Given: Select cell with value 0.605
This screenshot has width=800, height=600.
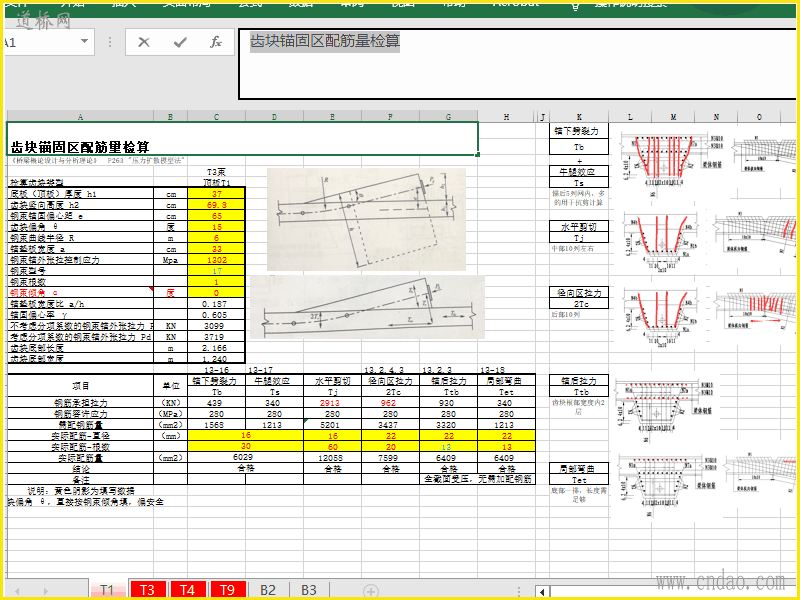Looking at the screenshot, I should [x=216, y=315].
